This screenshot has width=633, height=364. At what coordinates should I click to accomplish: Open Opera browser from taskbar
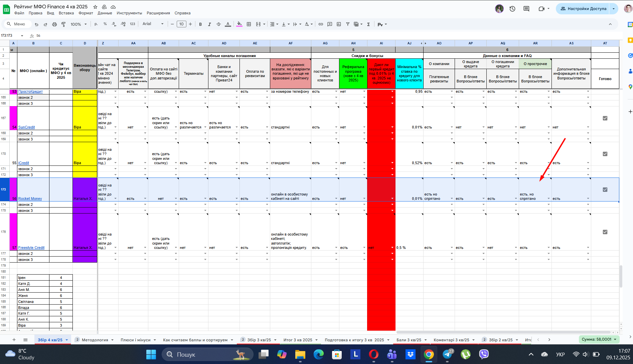point(373,354)
